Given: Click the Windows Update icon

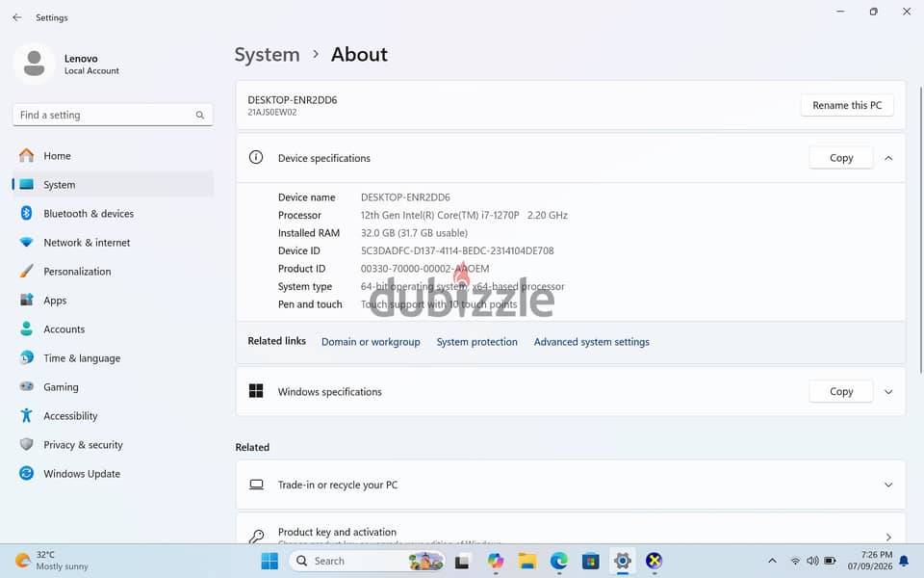Looking at the screenshot, I should [27, 473].
